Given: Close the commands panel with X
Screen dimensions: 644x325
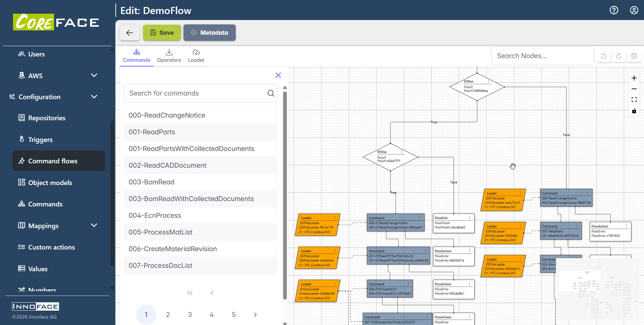Looking at the screenshot, I should pyautogui.click(x=278, y=75).
